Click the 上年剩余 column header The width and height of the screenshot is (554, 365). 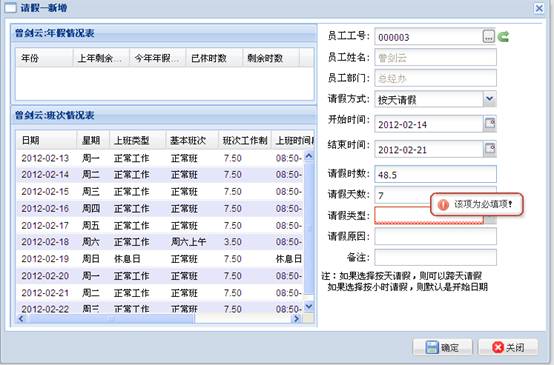(101, 58)
